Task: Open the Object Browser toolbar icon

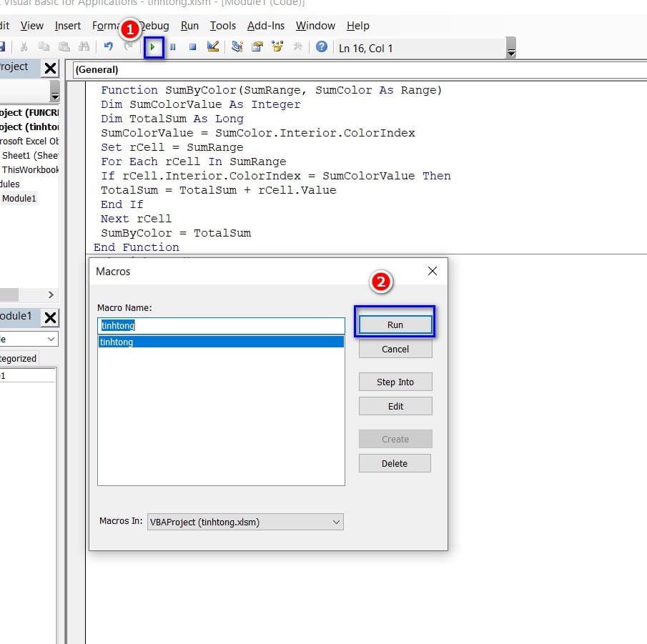Action: [277, 48]
